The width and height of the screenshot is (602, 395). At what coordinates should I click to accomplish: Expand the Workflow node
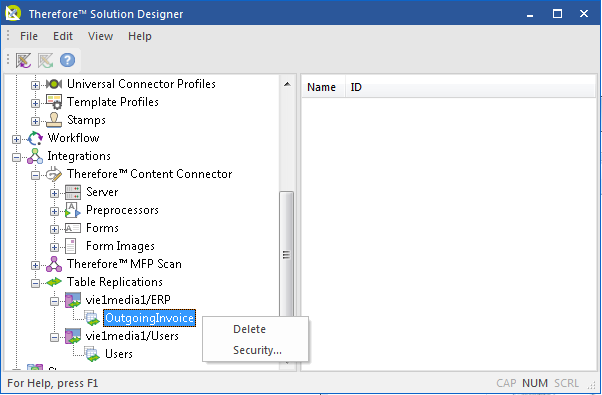(16, 139)
